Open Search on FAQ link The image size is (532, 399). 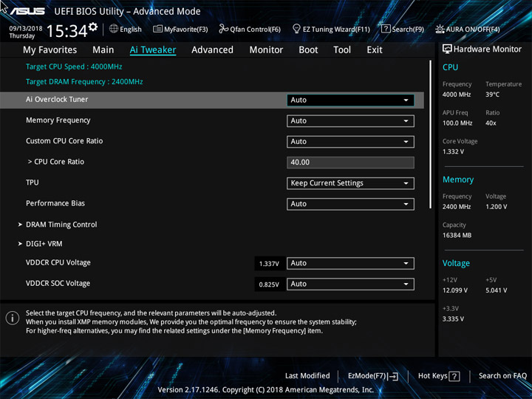(502, 375)
